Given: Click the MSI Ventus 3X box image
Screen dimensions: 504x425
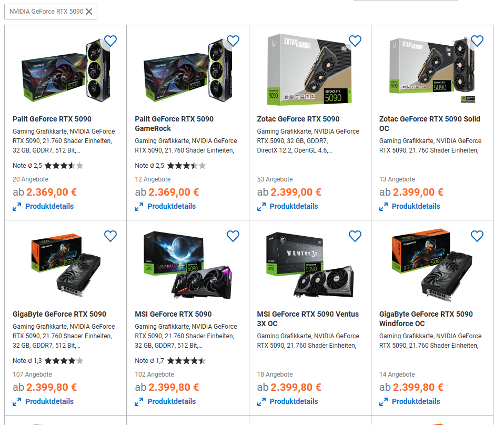Looking at the screenshot, I should pos(310,265).
